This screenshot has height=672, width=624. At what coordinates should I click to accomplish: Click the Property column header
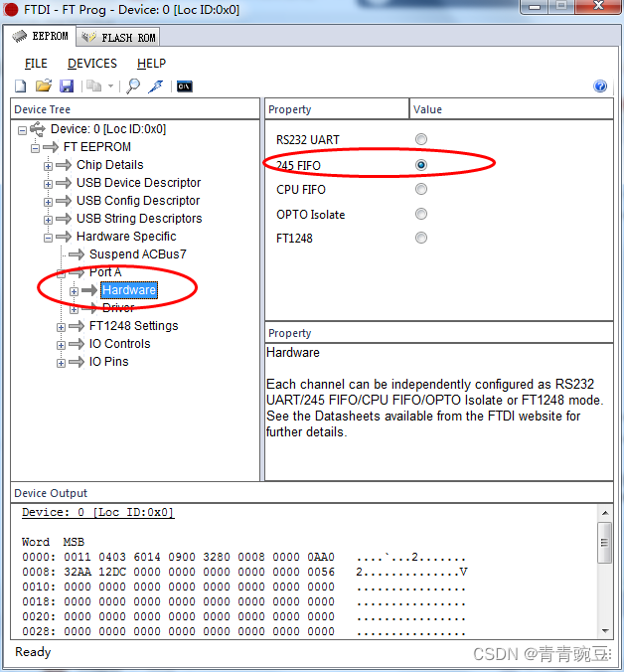[337, 109]
